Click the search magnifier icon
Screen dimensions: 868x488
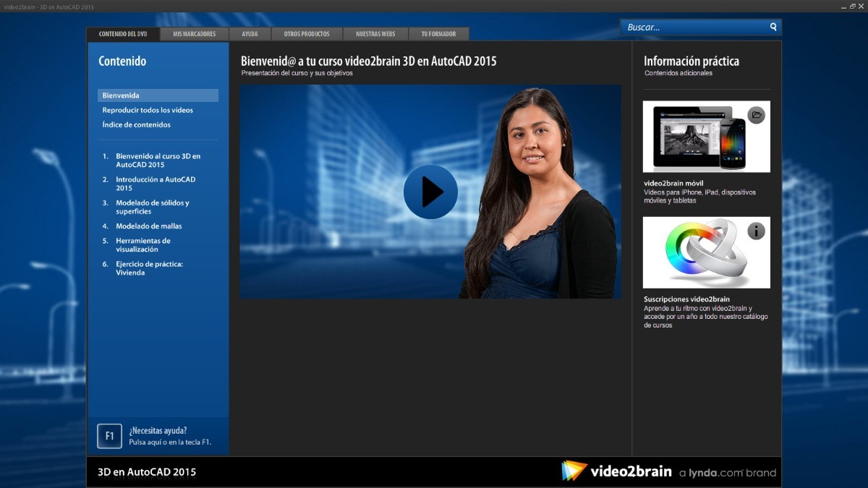pyautogui.click(x=773, y=27)
